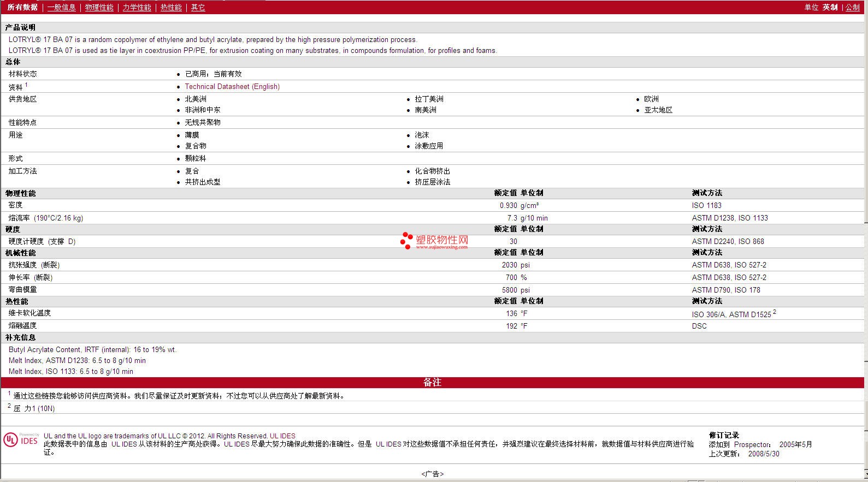This screenshot has height=482, width=868.
Task: Click the red-dot 塑胶物性网 watermark logo
Action: point(434,240)
